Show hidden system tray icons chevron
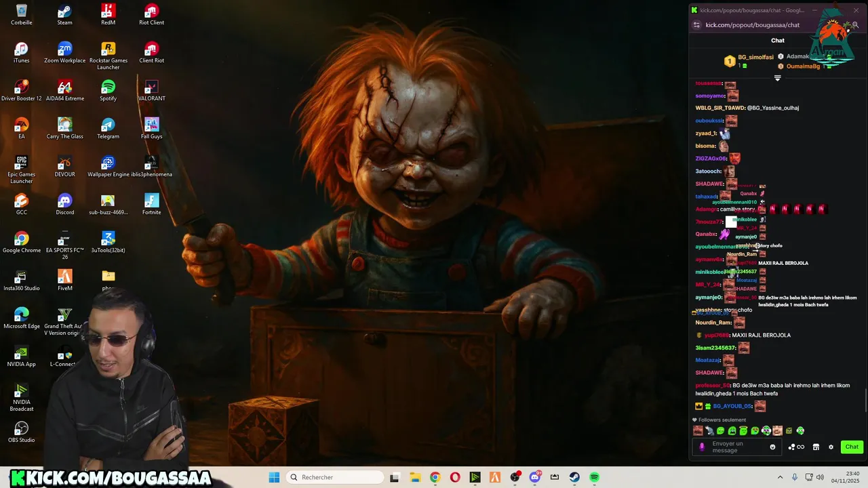This screenshot has width=868, height=488. 780,477
